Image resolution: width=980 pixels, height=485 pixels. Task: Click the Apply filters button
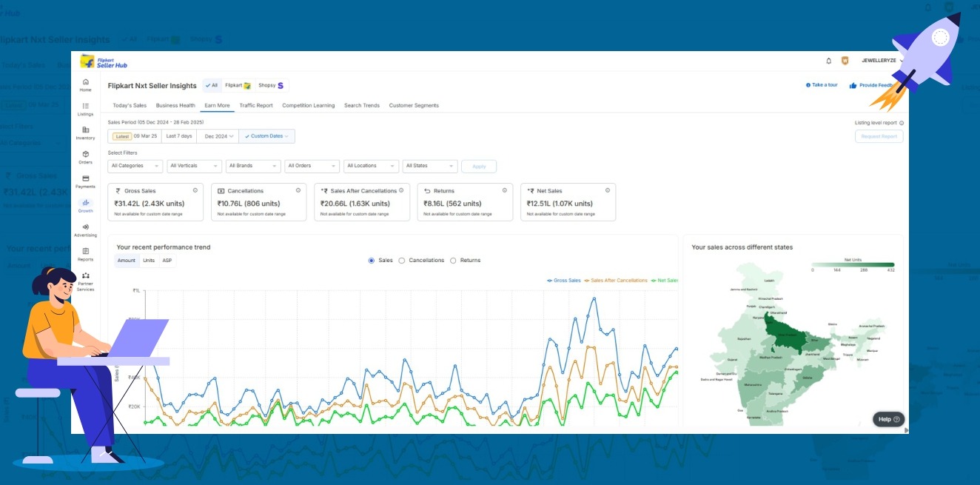point(479,166)
